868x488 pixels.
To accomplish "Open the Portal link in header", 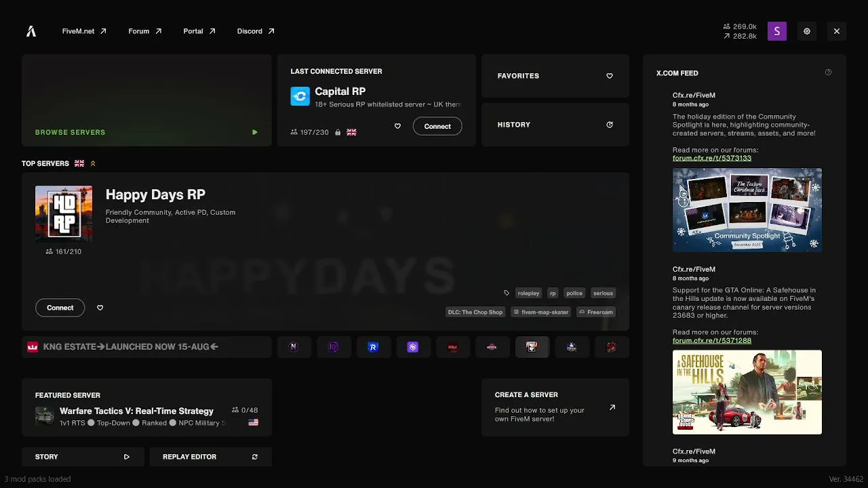I will [199, 31].
